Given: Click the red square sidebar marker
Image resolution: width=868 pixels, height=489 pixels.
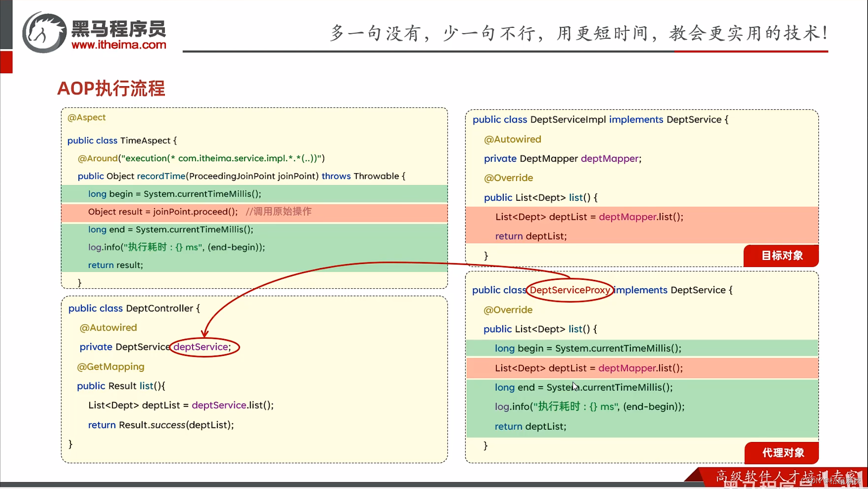Looking at the screenshot, I should coord(6,62).
